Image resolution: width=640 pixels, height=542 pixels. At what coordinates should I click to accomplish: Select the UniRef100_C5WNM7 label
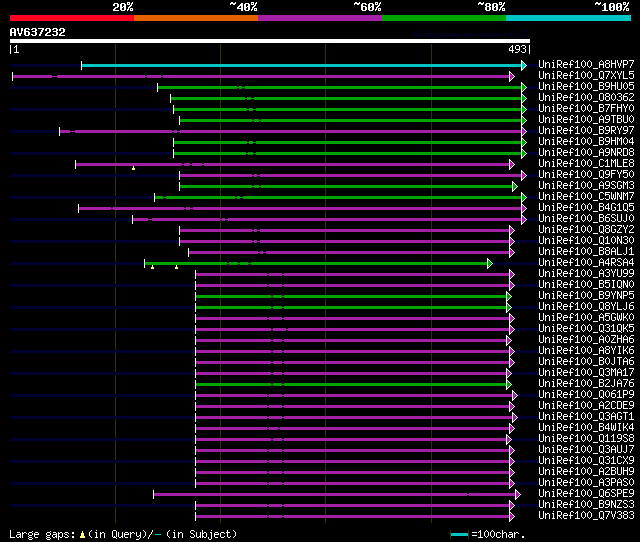point(586,197)
